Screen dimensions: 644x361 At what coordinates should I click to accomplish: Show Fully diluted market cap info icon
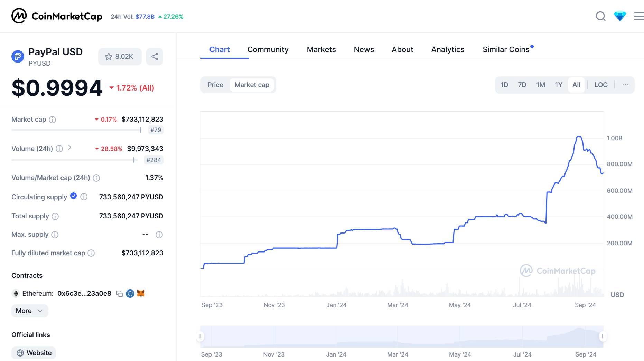[x=91, y=253]
